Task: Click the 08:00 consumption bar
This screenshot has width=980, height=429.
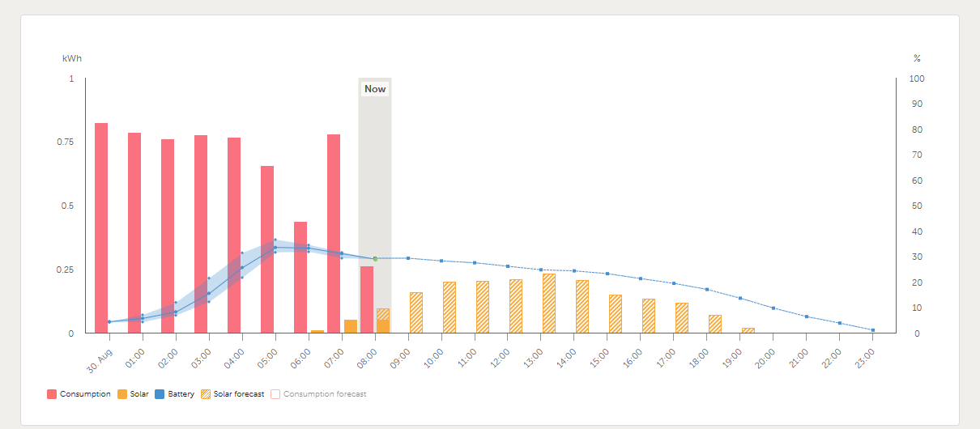Action: [x=367, y=299]
